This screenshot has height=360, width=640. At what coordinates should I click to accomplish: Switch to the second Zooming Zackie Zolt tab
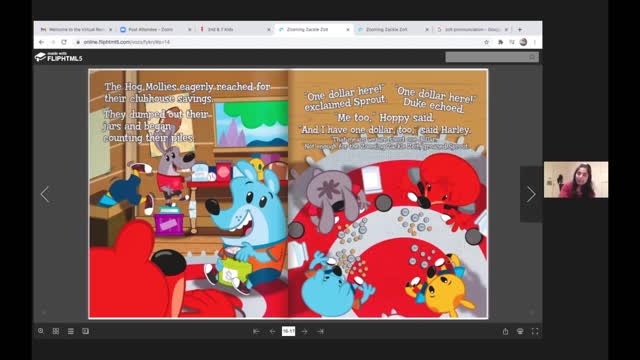pyautogui.click(x=393, y=29)
